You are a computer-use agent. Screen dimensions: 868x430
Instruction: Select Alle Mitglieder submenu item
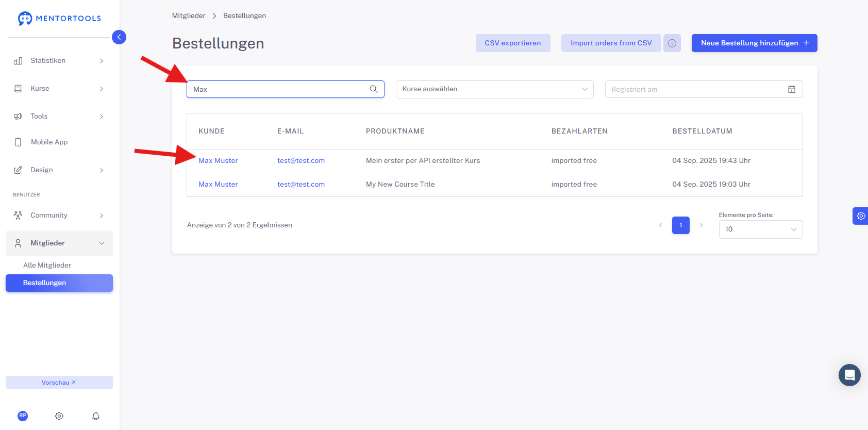click(x=47, y=265)
